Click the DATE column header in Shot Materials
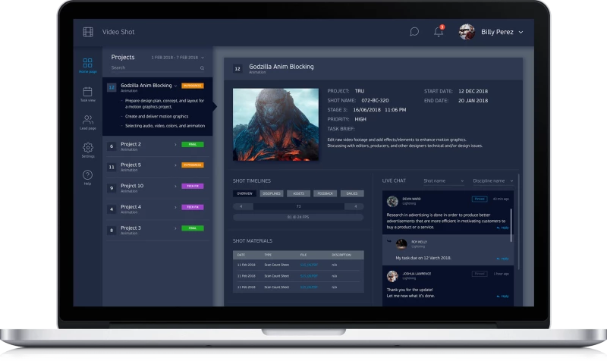This screenshot has height=364, width=607. [x=241, y=256]
